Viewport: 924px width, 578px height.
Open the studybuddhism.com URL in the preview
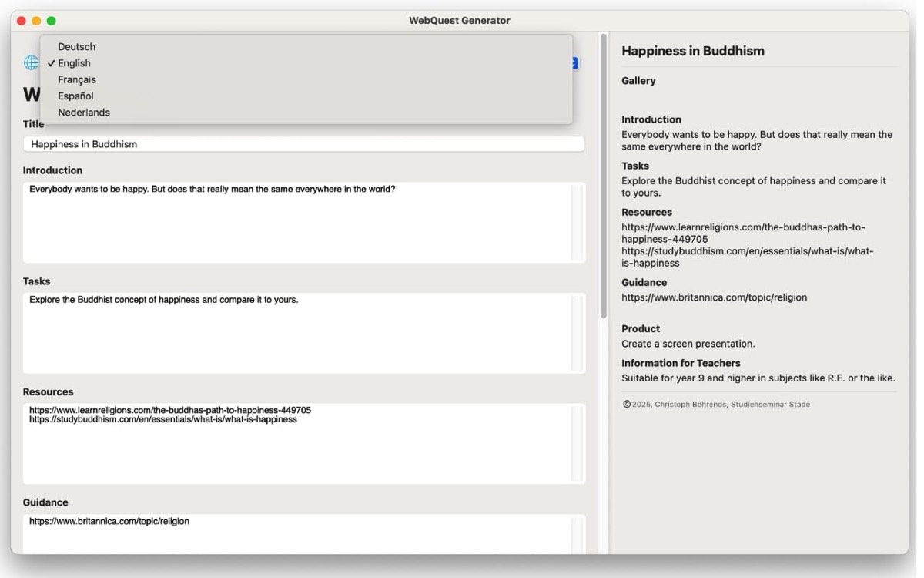[748, 257]
